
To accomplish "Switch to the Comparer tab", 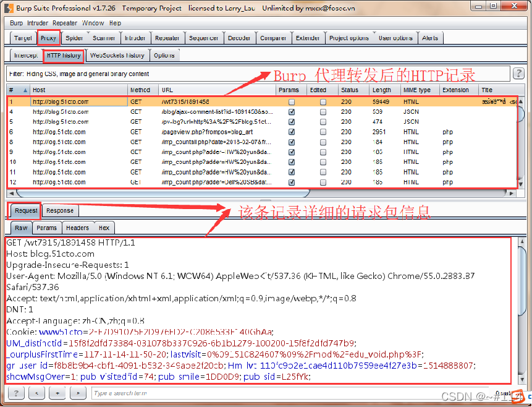I will 272,38.
